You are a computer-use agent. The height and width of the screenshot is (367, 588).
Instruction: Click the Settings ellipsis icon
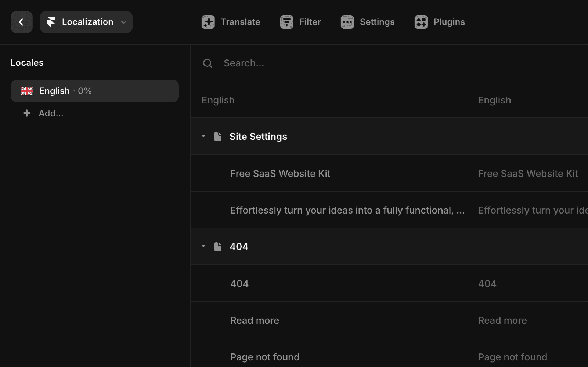point(347,22)
